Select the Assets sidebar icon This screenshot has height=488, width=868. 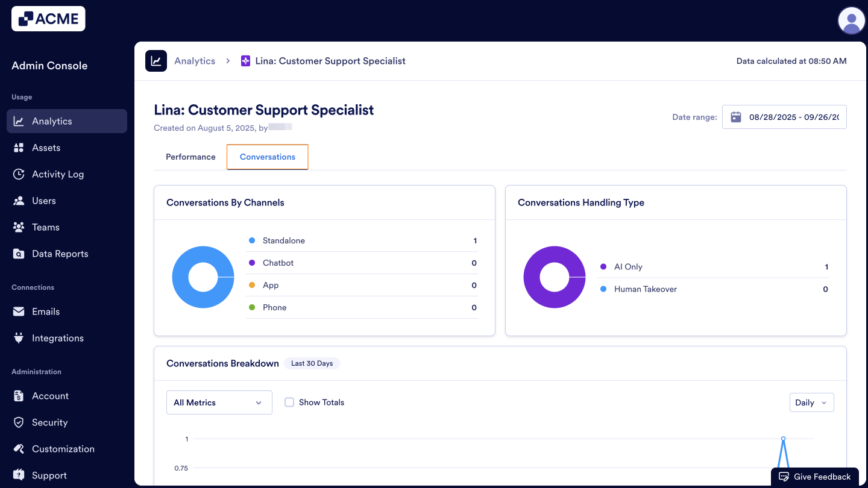tap(20, 148)
